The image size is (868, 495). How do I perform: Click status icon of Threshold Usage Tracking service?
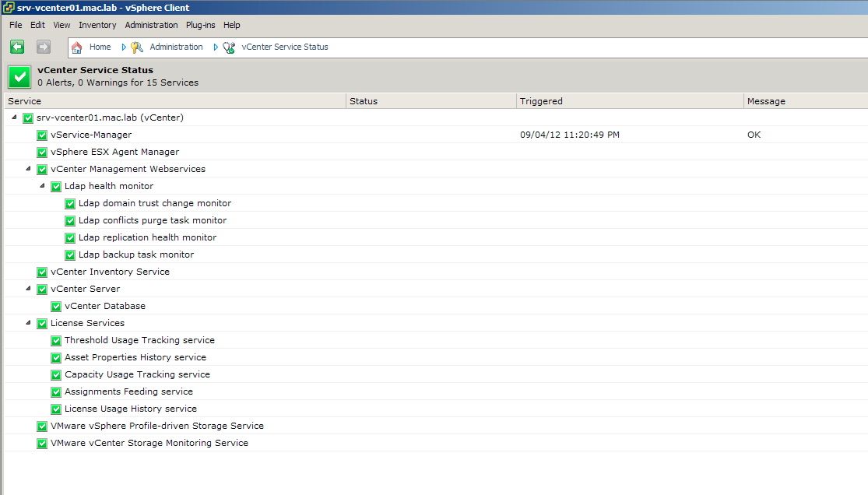coord(56,341)
